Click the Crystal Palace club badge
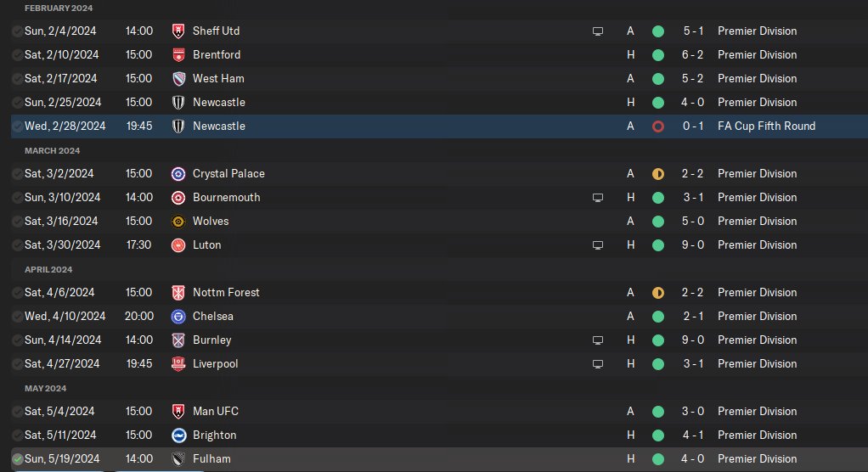868x472 pixels. point(178,174)
